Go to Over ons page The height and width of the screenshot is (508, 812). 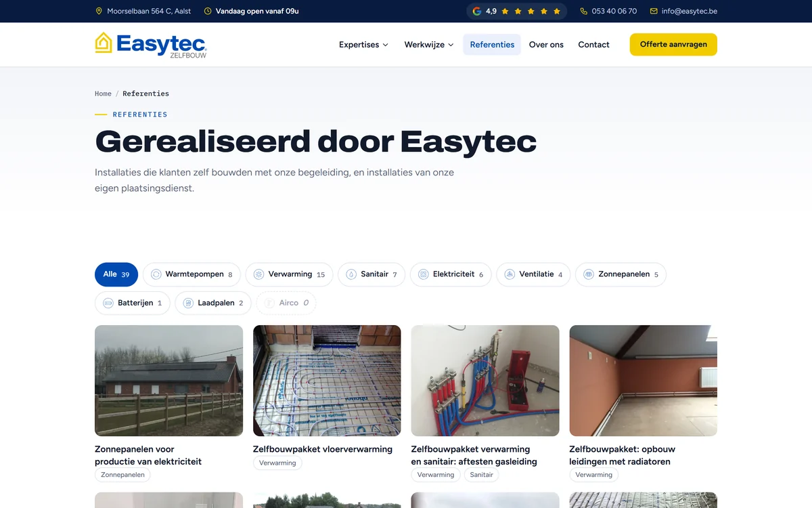coord(546,45)
